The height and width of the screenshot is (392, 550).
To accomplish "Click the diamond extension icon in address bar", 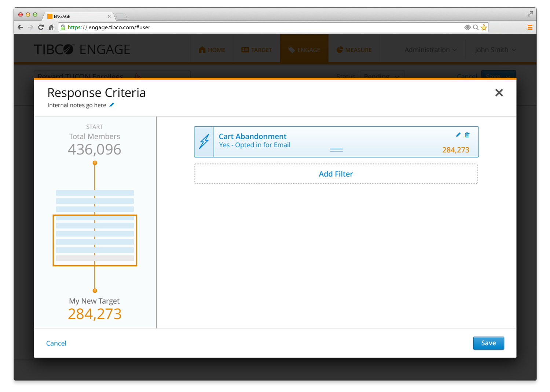I will click(x=467, y=27).
